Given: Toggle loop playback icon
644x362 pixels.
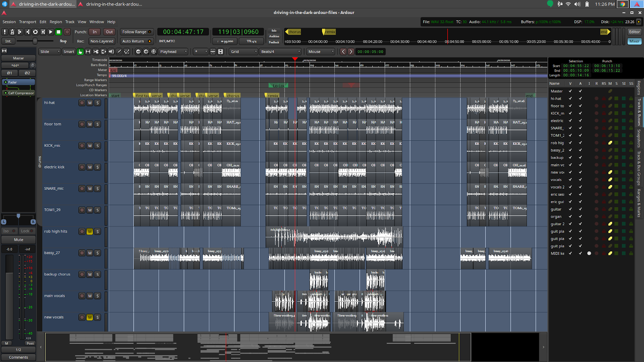Looking at the screenshot, I should click(x=35, y=32).
